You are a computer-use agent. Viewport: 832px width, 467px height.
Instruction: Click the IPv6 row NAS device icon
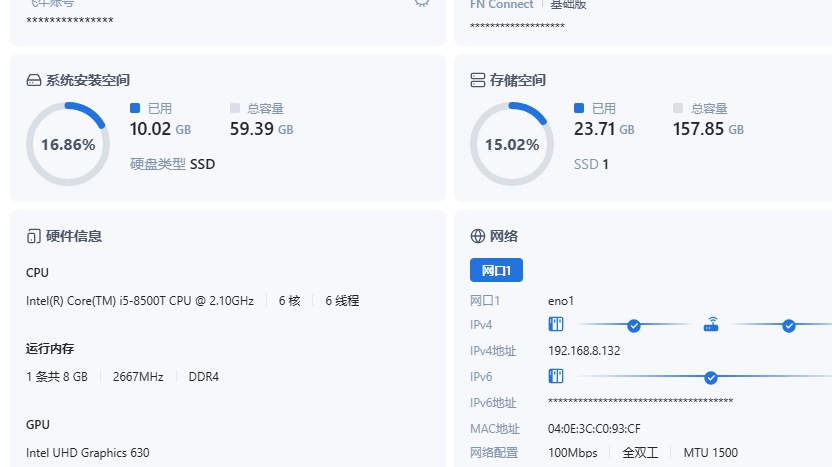tap(556, 376)
